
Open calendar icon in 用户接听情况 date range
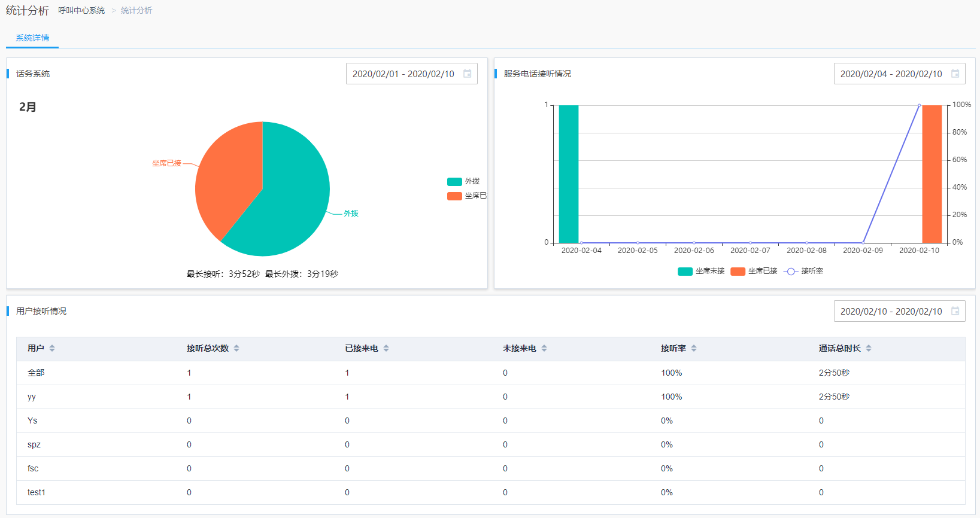click(x=955, y=311)
